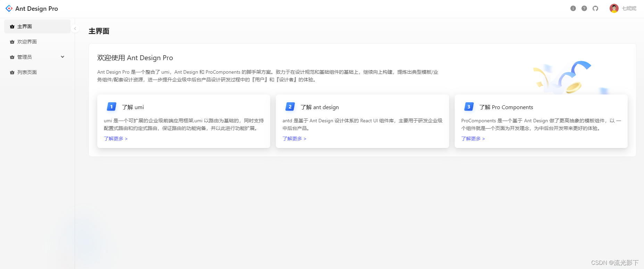This screenshot has width=644, height=269.
Task: Click 了解更多 link under 了解 ant design
Action: coord(294,139)
